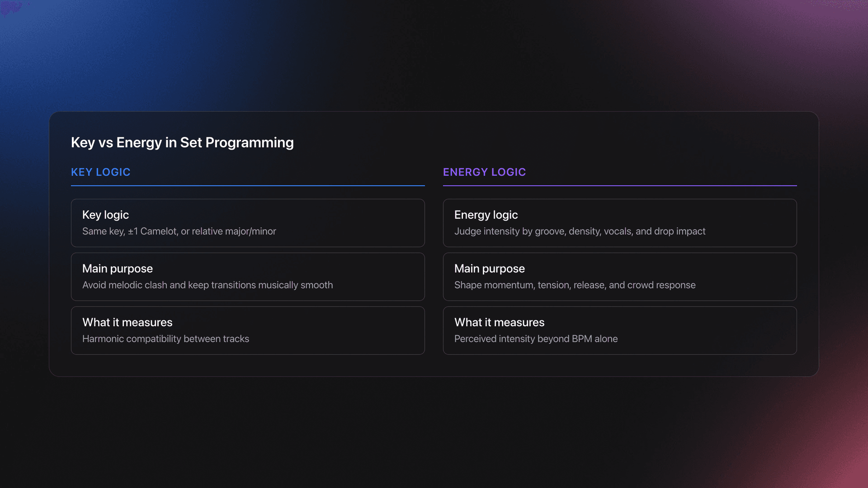Select the ENERGY LOGIC column header
Viewport: 868px width, 488px height.
[x=484, y=172]
